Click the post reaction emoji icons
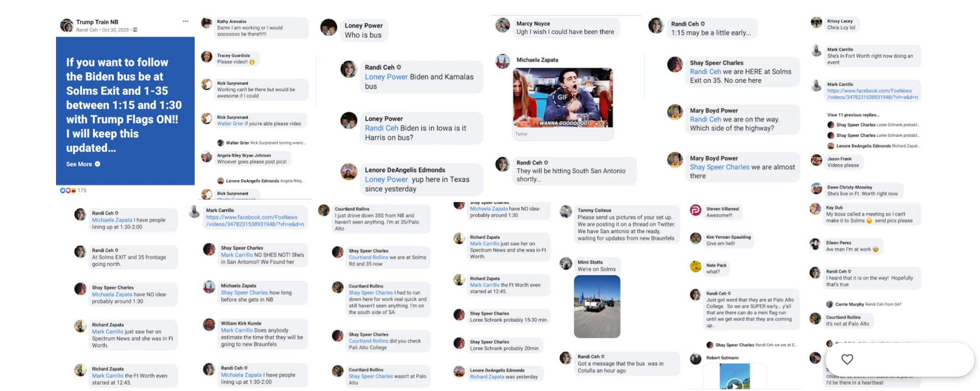This screenshot has width=980, height=391. pos(68,190)
